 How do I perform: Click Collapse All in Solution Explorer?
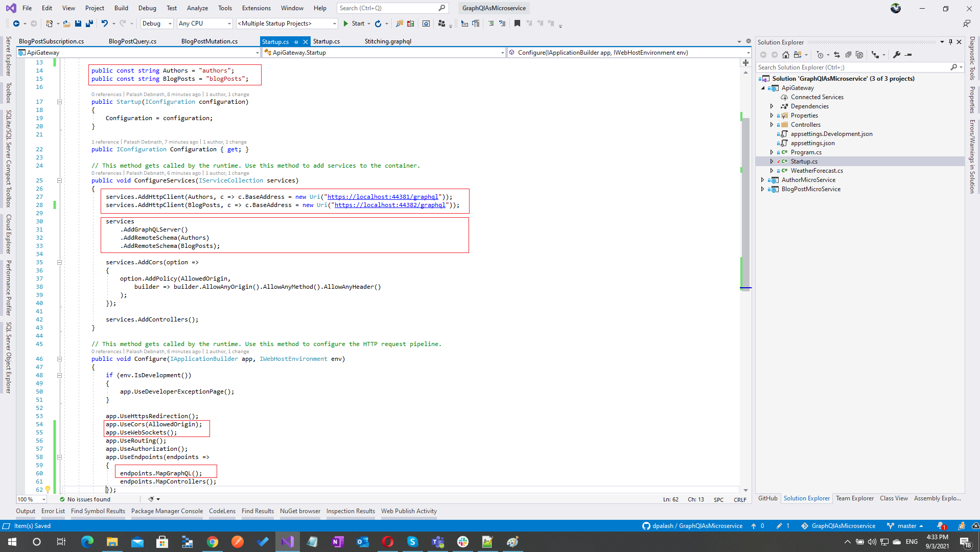coord(848,55)
